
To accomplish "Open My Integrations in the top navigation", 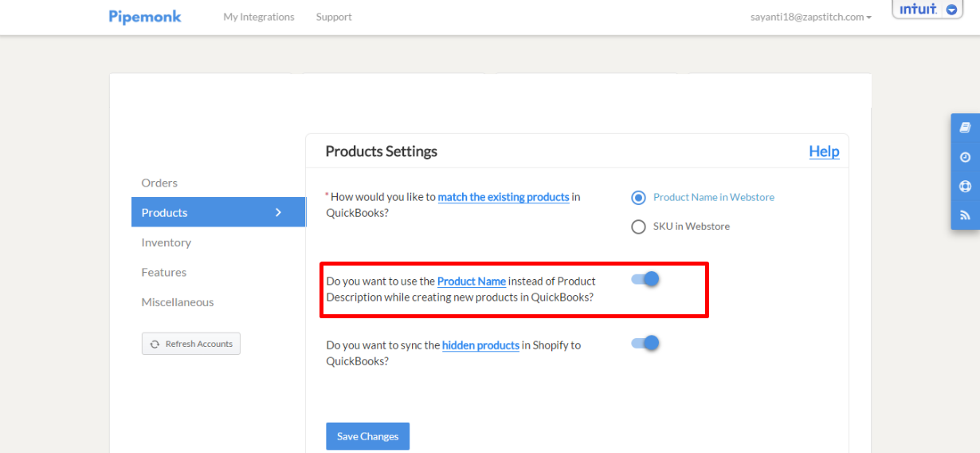I will [259, 17].
